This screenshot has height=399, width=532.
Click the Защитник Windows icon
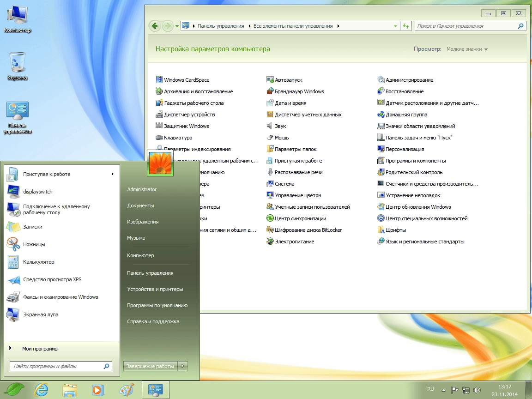[159, 126]
